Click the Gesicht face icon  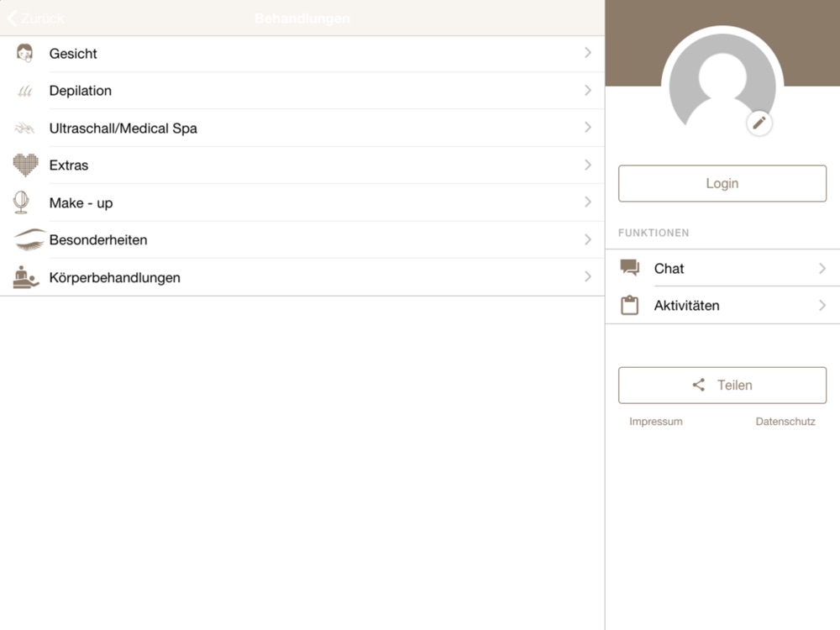(x=24, y=53)
